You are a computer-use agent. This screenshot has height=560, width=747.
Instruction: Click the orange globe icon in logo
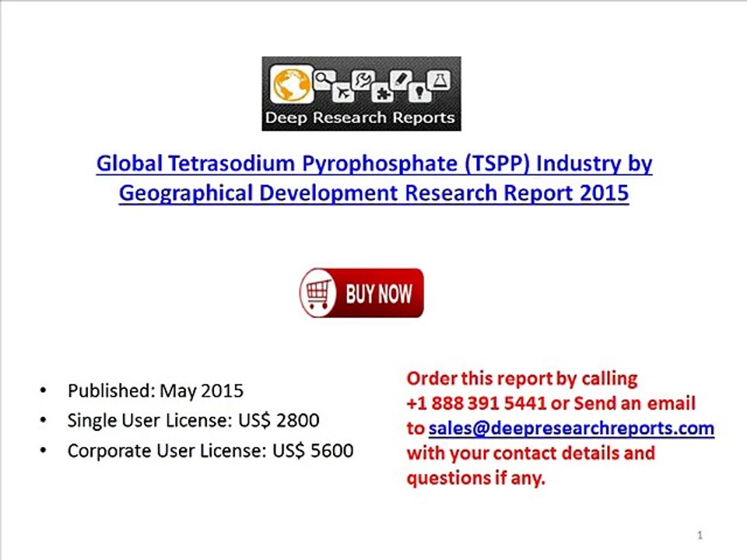[x=291, y=85]
